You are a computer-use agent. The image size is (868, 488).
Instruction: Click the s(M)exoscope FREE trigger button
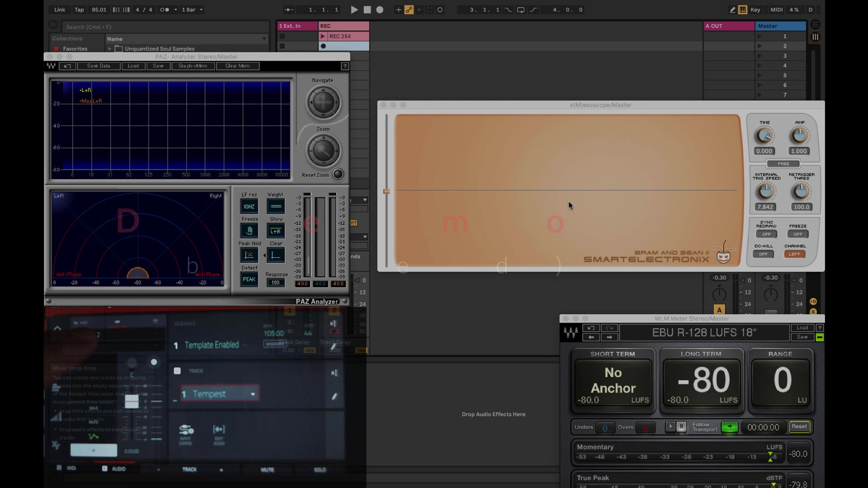(783, 164)
